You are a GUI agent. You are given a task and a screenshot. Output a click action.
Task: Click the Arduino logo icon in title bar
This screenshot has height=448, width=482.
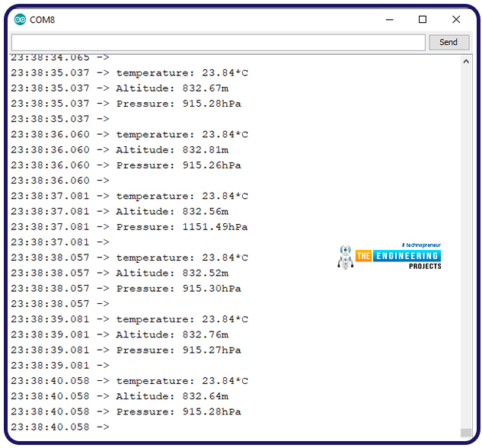click(20, 20)
